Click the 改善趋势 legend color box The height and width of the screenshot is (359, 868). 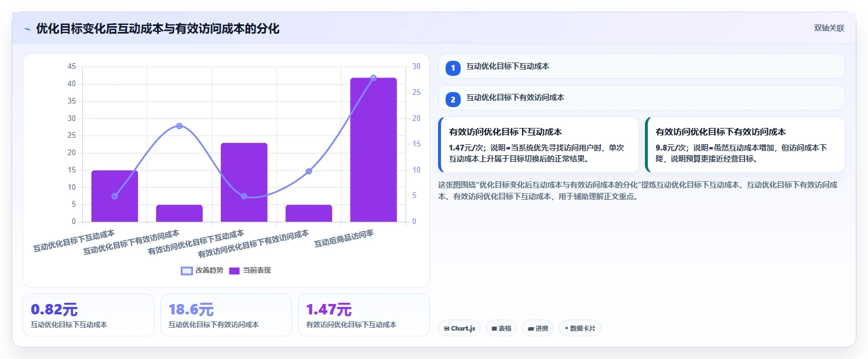[187, 270]
